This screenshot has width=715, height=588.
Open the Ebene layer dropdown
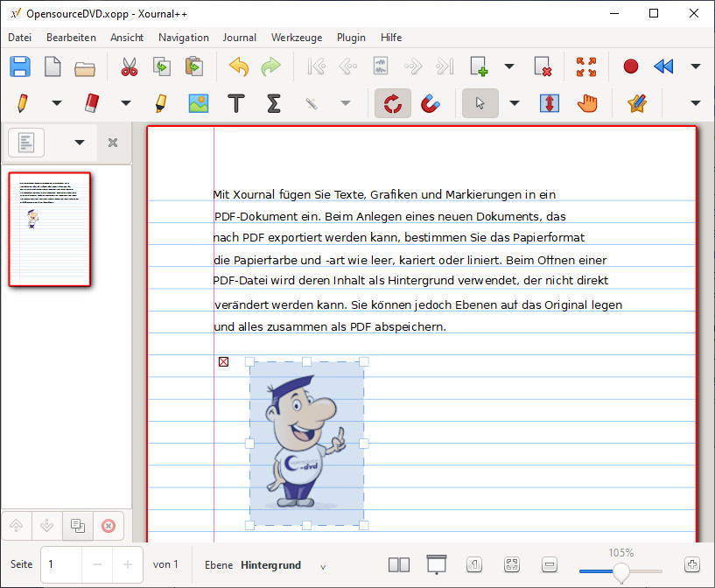point(323,565)
